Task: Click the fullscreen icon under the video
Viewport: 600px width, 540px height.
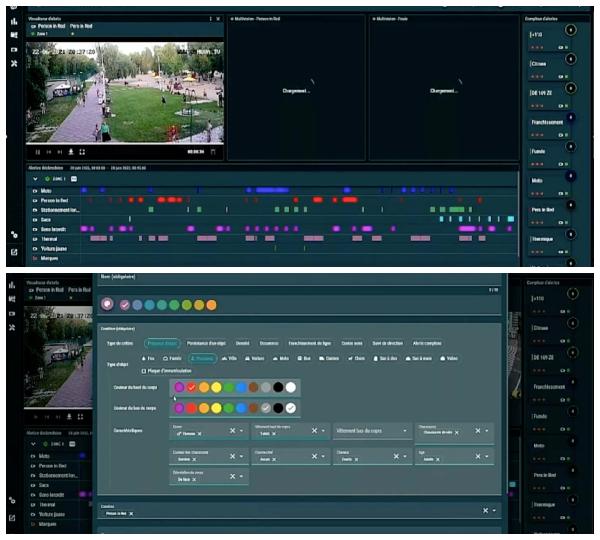Action: click(83, 151)
